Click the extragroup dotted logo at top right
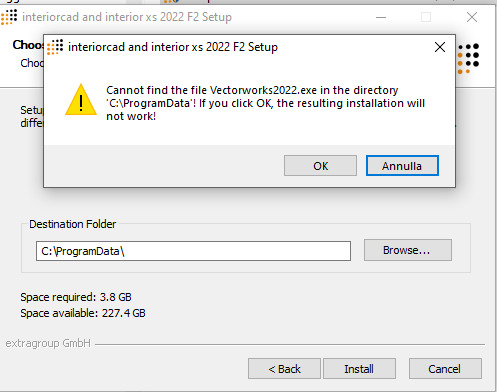The width and height of the screenshot is (497, 392). (468, 58)
